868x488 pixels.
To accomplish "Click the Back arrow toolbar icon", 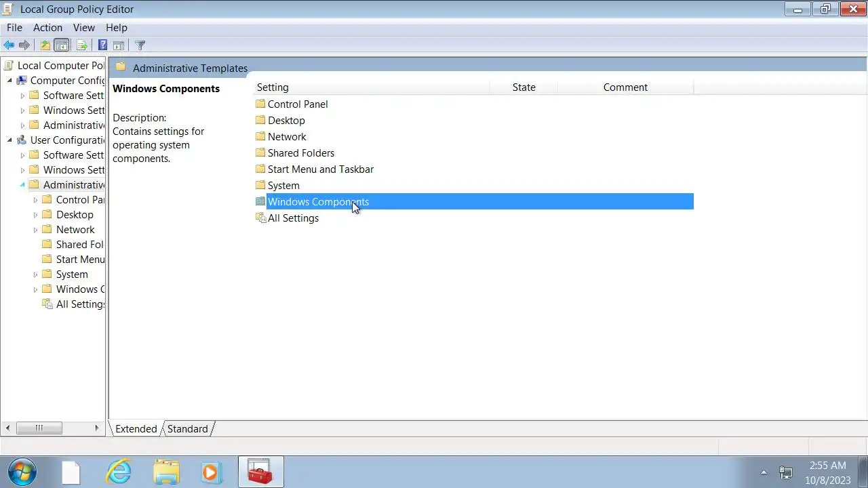I will point(9,45).
